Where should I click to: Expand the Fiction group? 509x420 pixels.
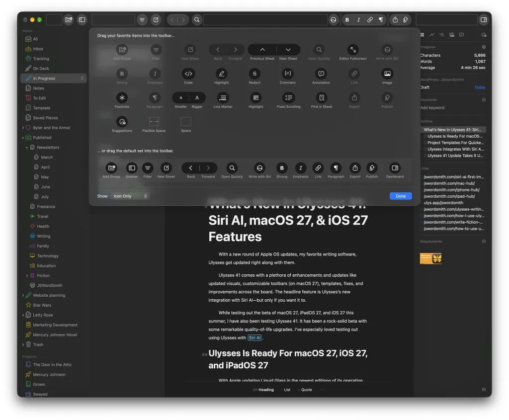27,275
